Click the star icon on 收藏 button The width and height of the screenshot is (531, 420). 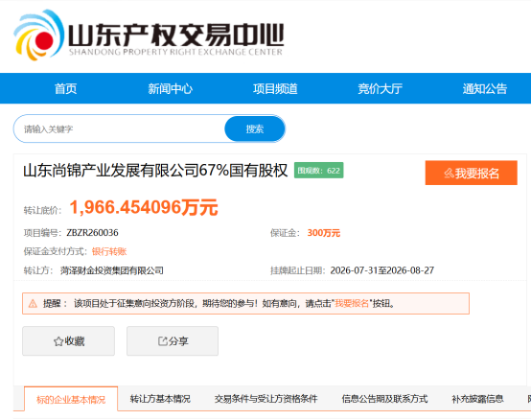click(58, 341)
